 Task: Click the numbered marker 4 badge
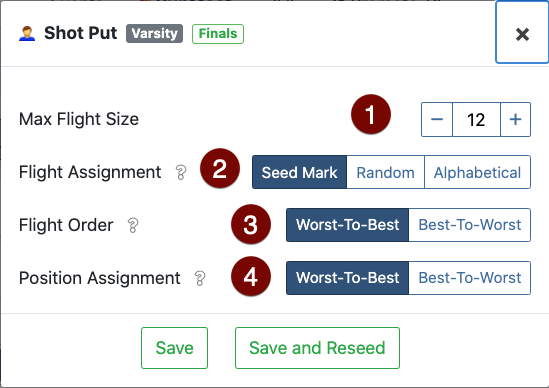click(x=251, y=276)
